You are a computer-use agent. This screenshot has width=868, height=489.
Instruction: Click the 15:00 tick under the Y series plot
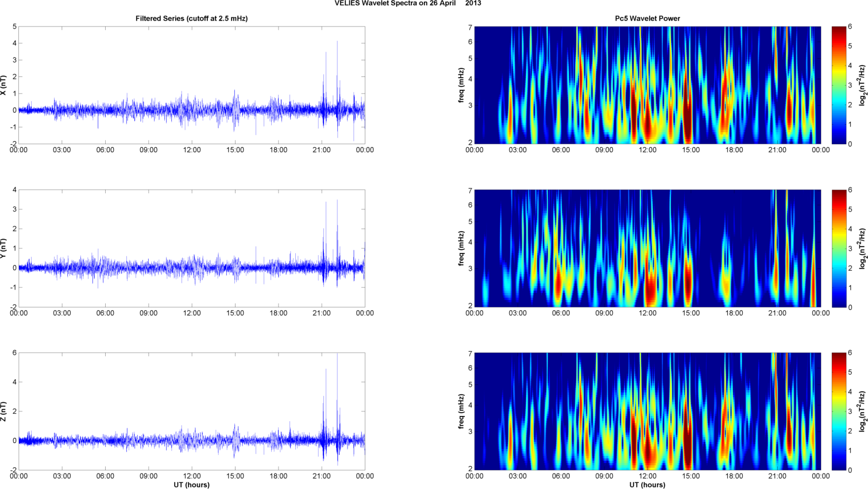pyautogui.click(x=235, y=313)
